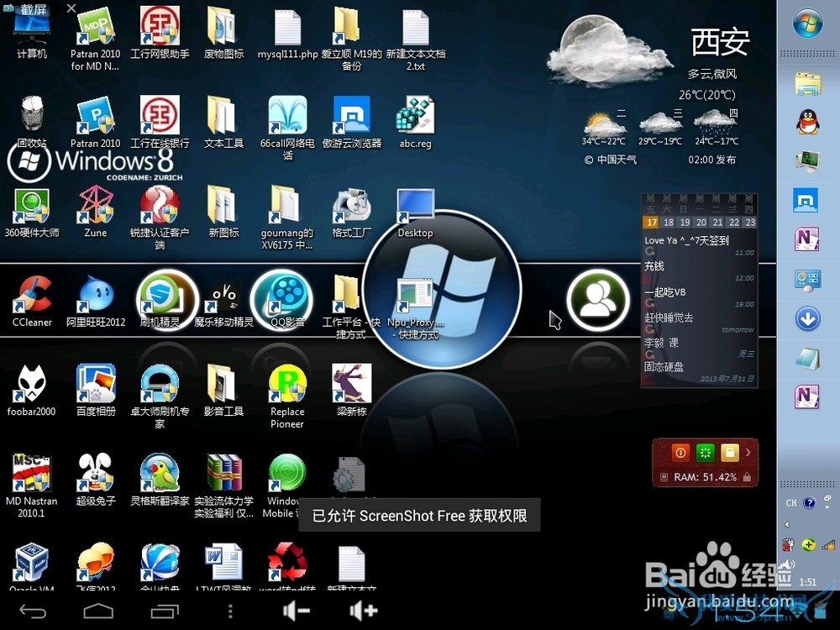Image resolution: width=840 pixels, height=630 pixels.
Task: Open the 影音工具 folder
Action: pyautogui.click(x=223, y=391)
